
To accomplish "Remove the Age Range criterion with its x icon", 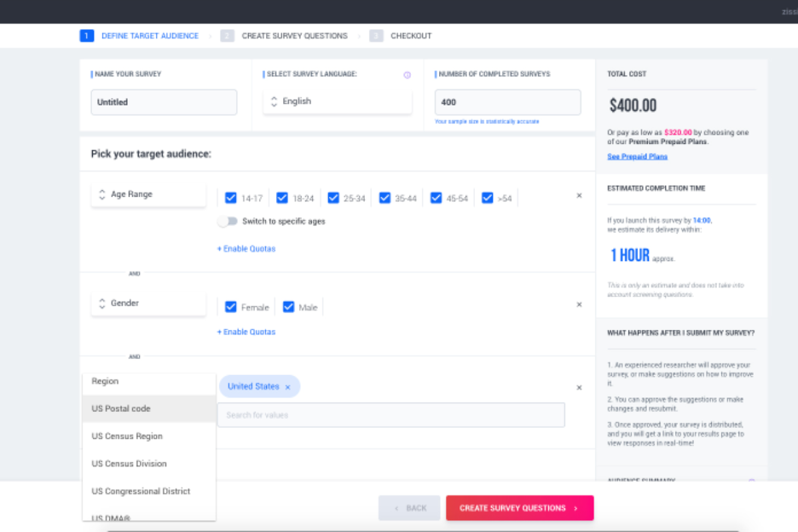I will tap(579, 195).
